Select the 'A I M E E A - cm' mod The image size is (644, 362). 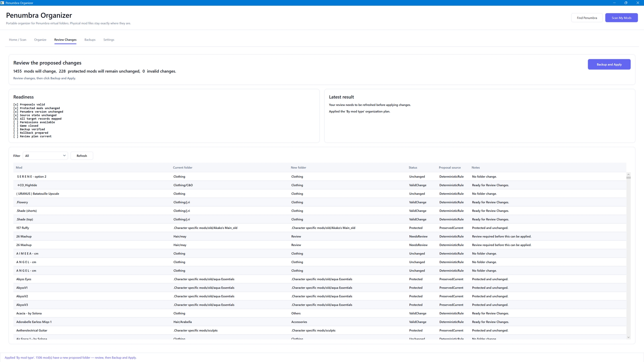(27, 253)
